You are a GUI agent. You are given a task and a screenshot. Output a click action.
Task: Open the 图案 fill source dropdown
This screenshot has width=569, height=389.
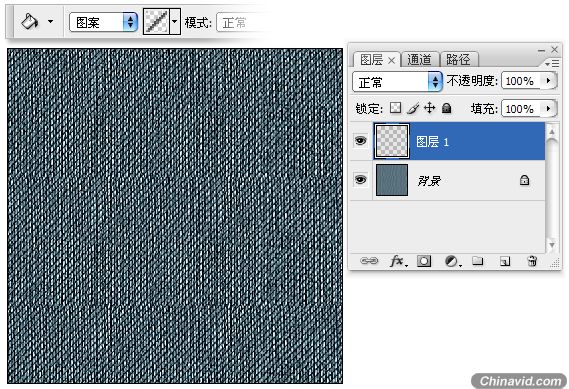click(103, 22)
